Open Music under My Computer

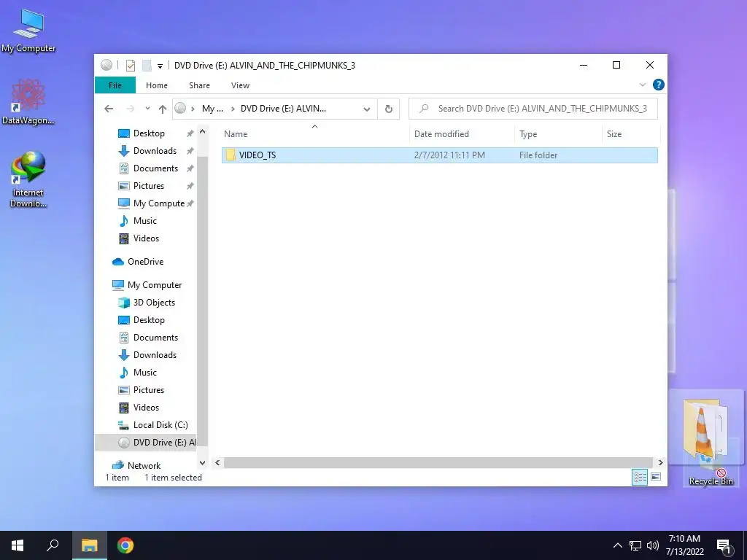[145, 373]
